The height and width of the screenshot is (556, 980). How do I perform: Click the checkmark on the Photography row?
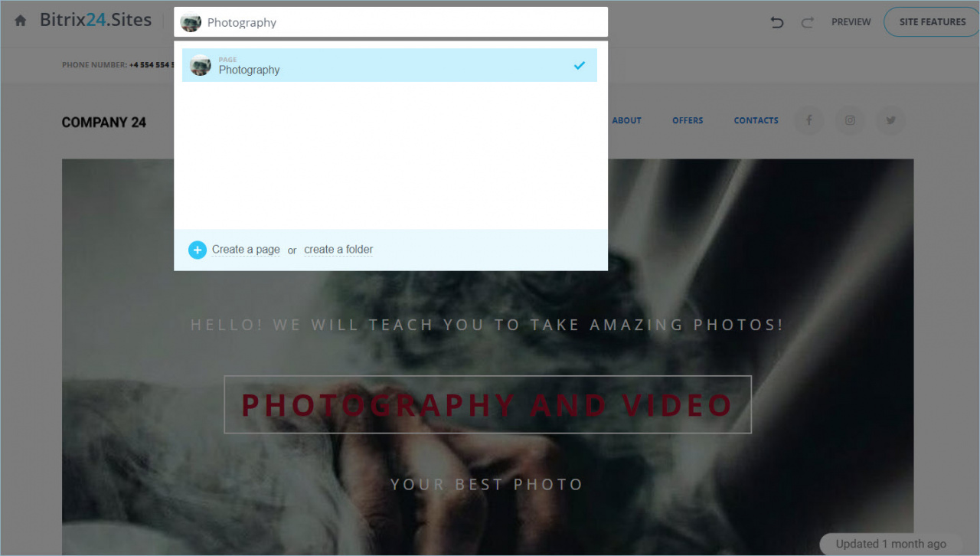pos(580,65)
